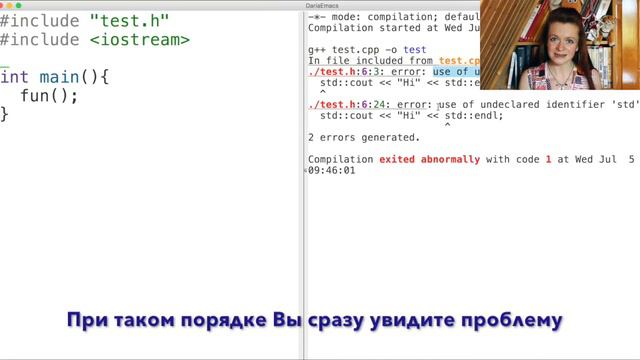Click the '09:46:01' timestamp
Screen dimensions: 640x360
(331, 171)
